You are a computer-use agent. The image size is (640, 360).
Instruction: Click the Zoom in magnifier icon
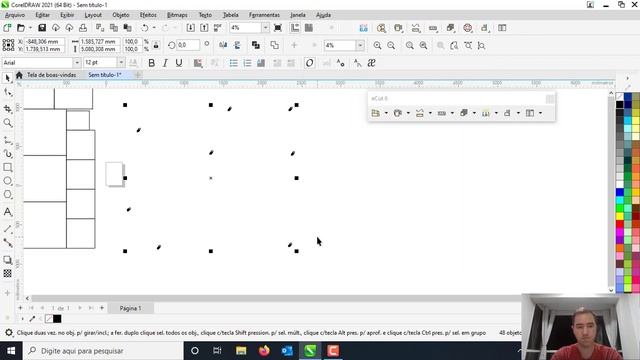coord(377,46)
